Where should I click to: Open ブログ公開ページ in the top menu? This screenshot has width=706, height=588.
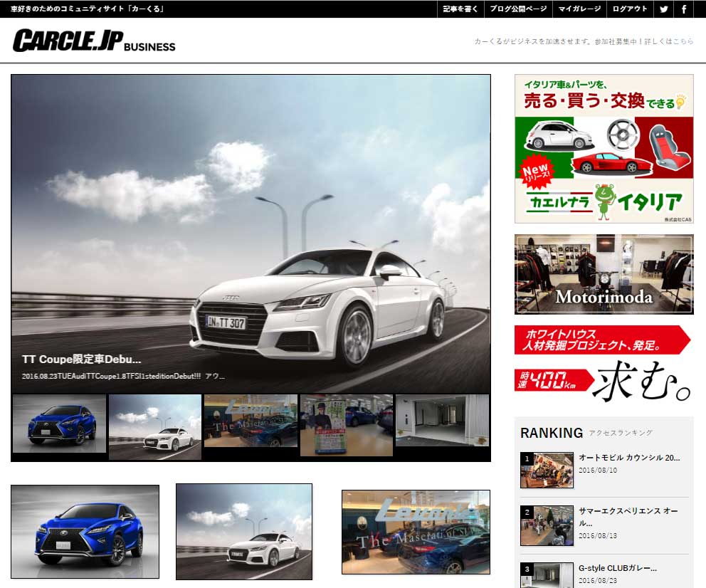[518, 9]
